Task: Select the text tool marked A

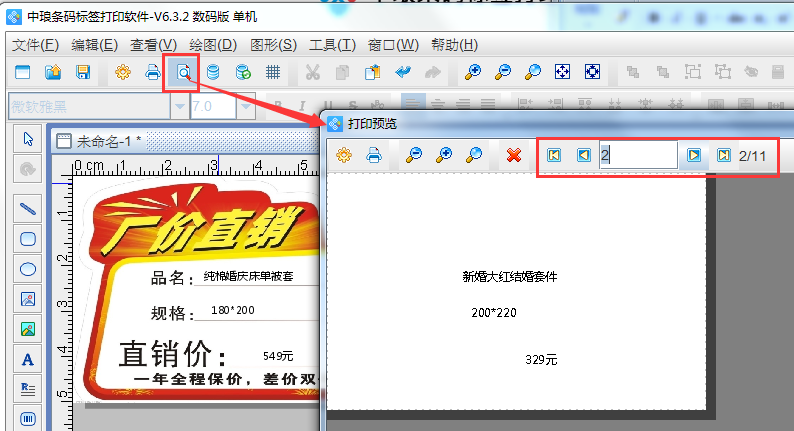Action: click(28, 359)
